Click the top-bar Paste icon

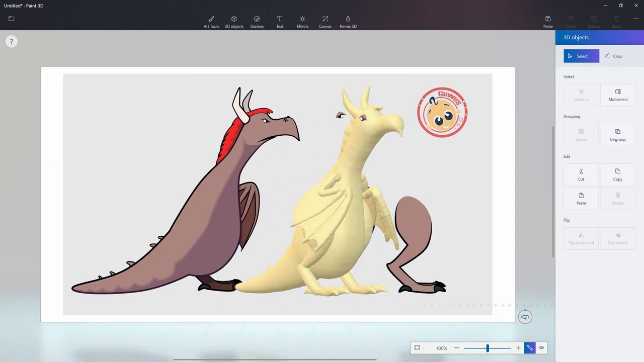548,22
